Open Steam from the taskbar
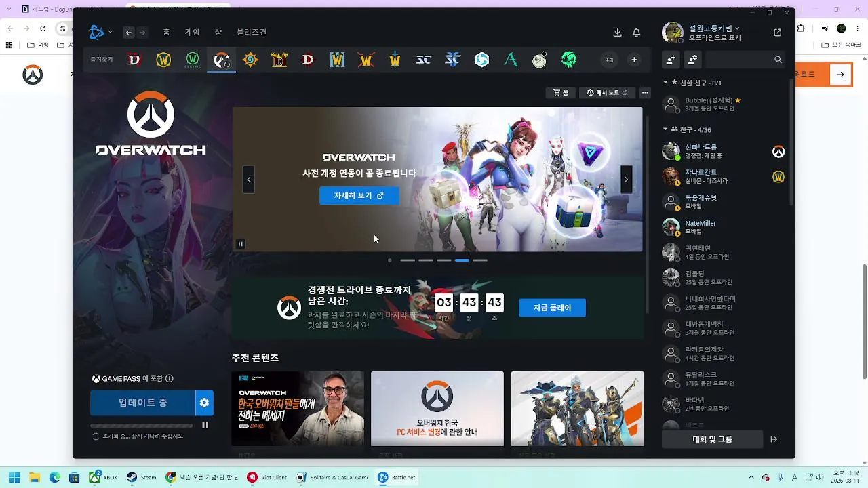This screenshot has height=488, width=868. point(142,477)
